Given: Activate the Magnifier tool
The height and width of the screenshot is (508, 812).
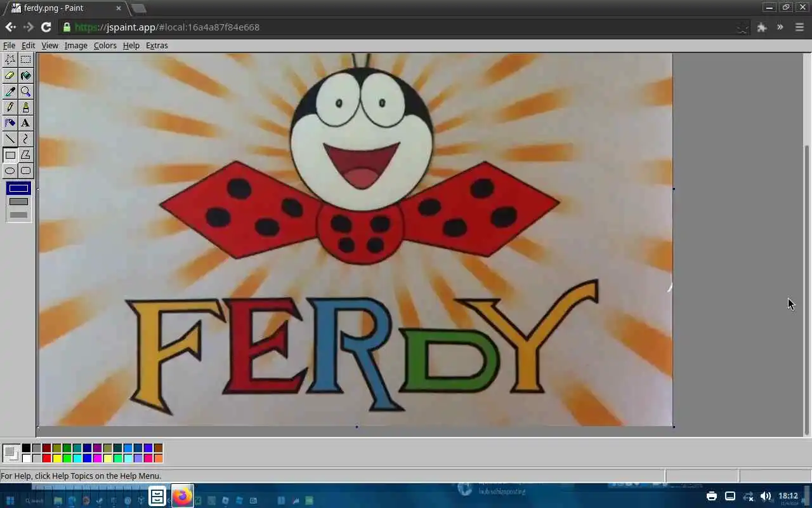Looking at the screenshot, I should [x=25, y=91].
